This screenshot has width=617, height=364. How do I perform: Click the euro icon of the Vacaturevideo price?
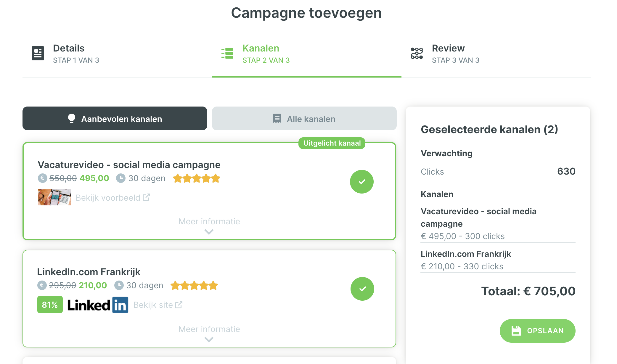tap(42, 178)
